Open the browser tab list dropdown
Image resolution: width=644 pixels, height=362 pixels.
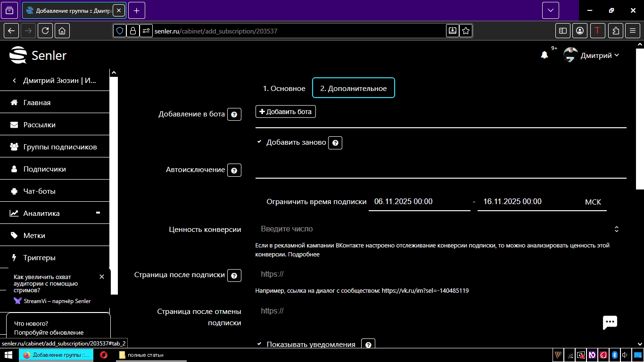[x=550, y=10]
